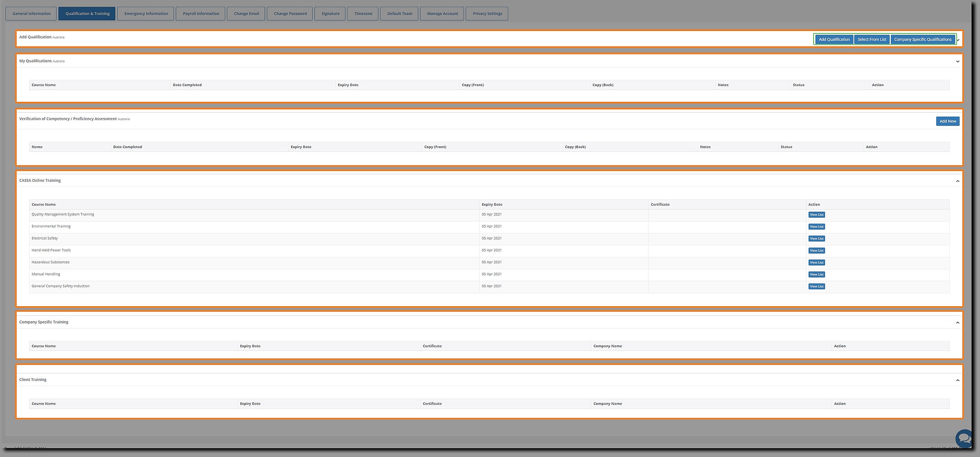Open the chat support bubble icon

point(963,438)
